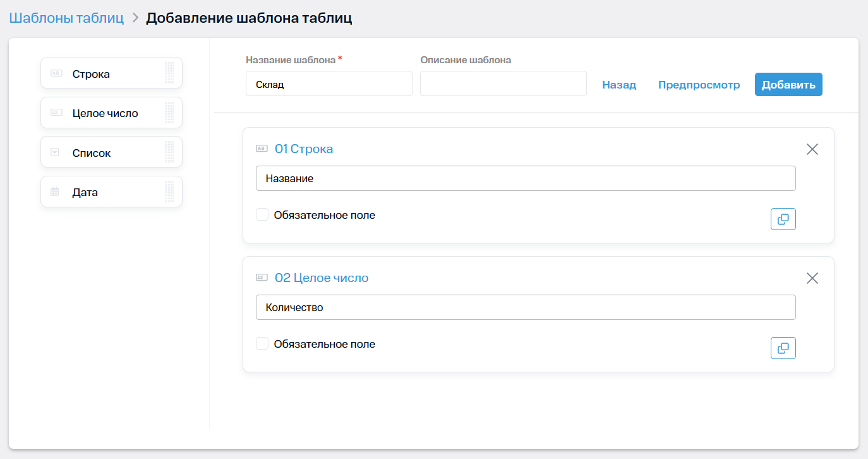Duplicate the 02 Целое число field
The image size is (868, 459).
(x=783, y=348)
